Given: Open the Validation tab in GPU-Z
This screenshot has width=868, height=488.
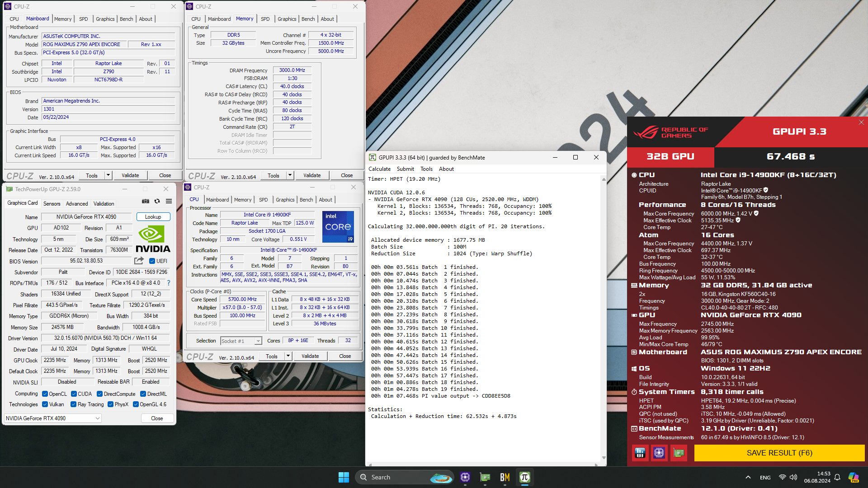Looking at the screenshot, I should tap(104, 203).
